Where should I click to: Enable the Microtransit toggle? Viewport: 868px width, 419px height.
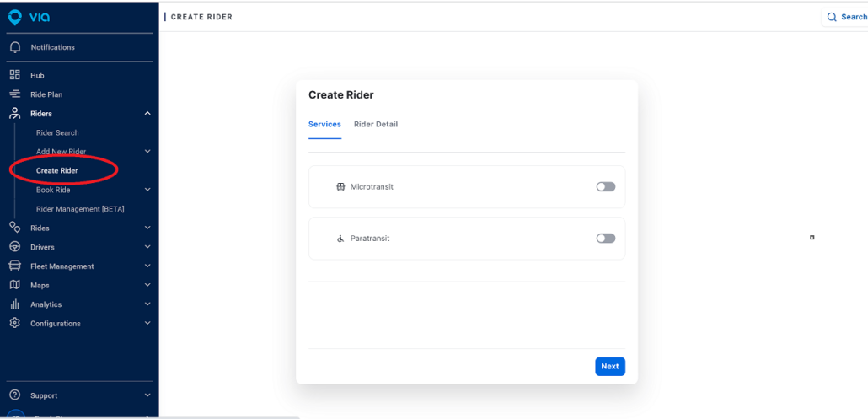(x=606, y=186)
